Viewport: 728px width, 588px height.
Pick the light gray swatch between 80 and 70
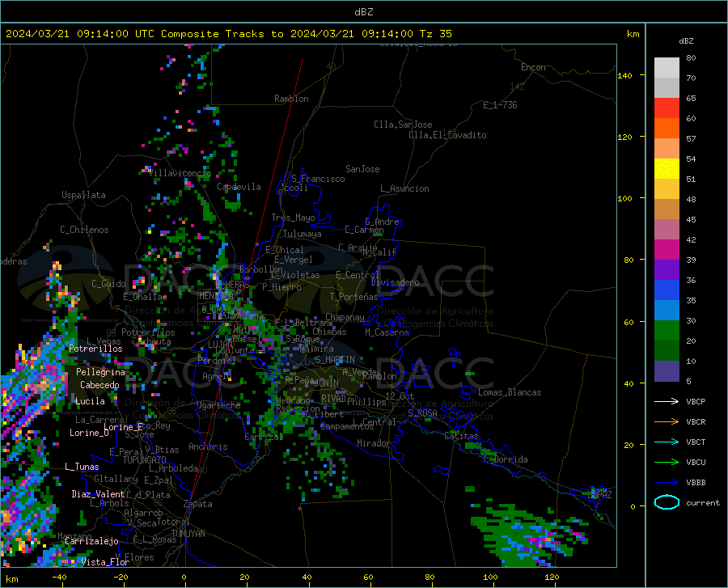coord(667,68)
